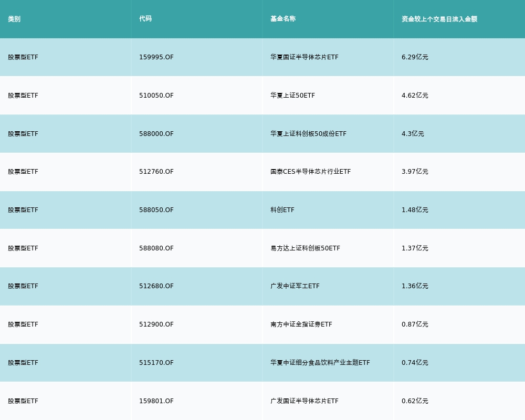Image resolution: width=525 pixels, height=420 pixels.
Task: Click 股票型ETF in the 510050.OF row
Action: coord(23,96)
